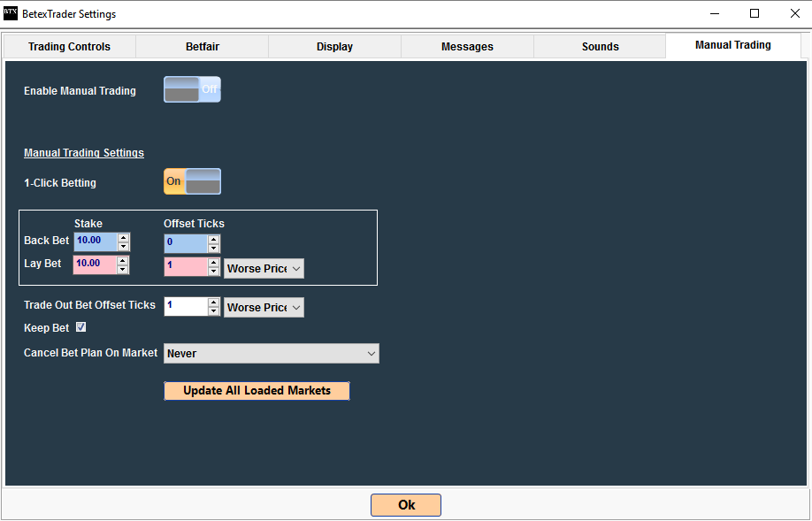Expand Cancel Bet Plan On Market dropdown
The image size is (812, 521).
coord(271,353)
